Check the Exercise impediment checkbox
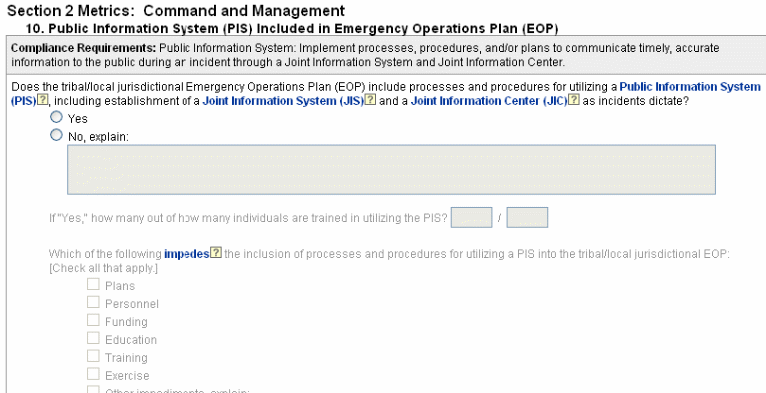The height and width of the screenshot is (393, 766). [x=93, y=374]
